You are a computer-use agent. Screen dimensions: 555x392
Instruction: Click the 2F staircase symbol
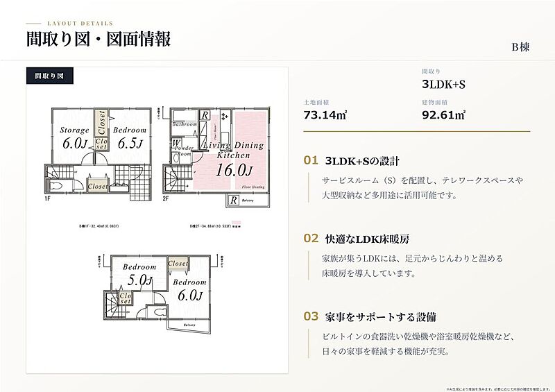coord(178,180)
